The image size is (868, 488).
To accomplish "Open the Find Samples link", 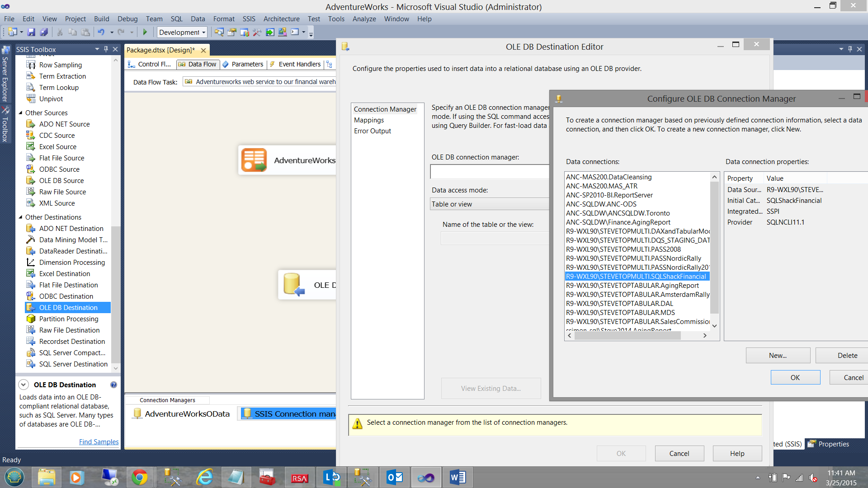I will 99,441.
